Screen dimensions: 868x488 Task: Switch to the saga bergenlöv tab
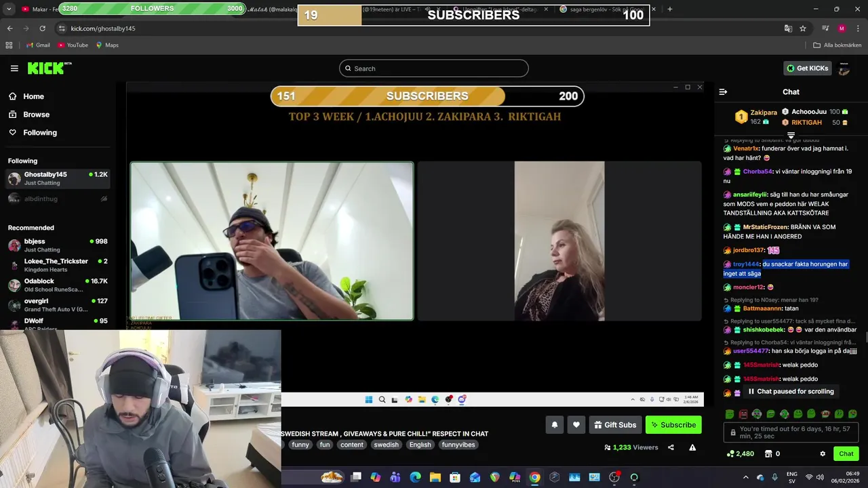(x=608, y=9)
